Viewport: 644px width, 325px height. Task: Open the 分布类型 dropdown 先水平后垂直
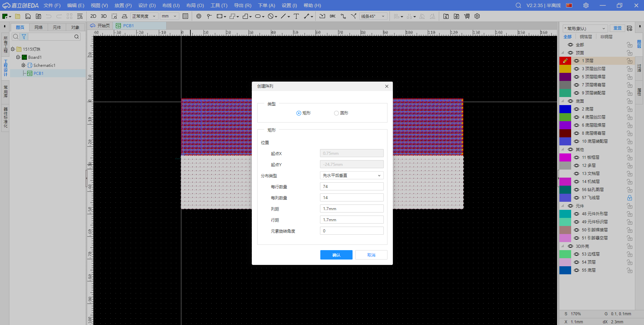point(352,176)
